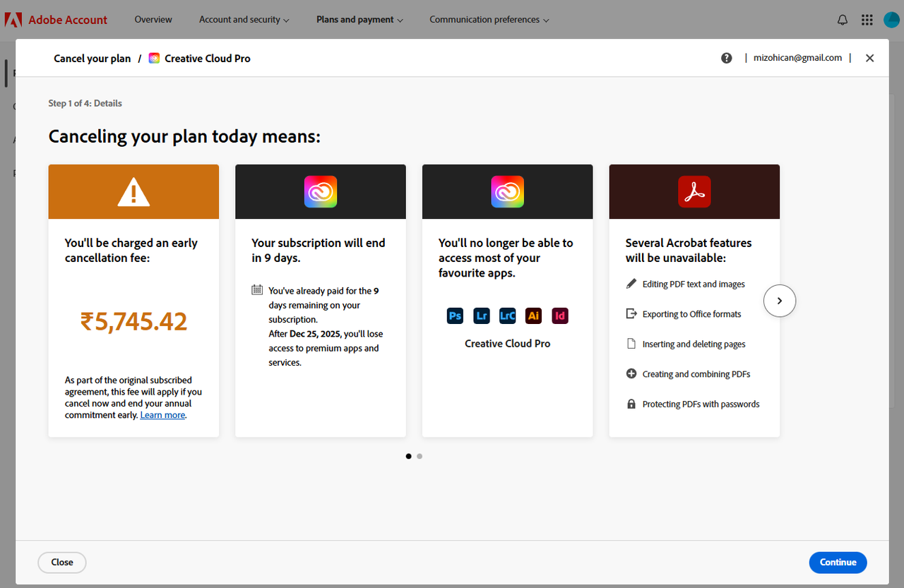
Task: Click the Adobe Account logo
Action: [56, 20]
